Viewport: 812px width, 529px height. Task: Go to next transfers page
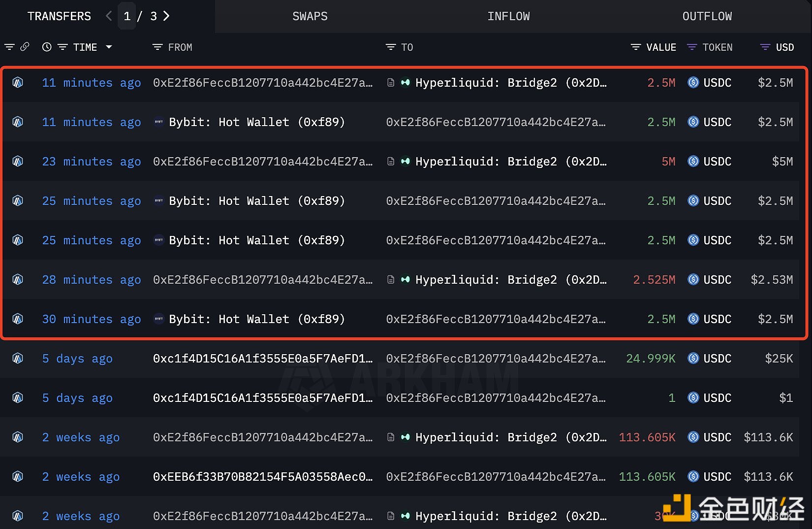coord(166,16)
